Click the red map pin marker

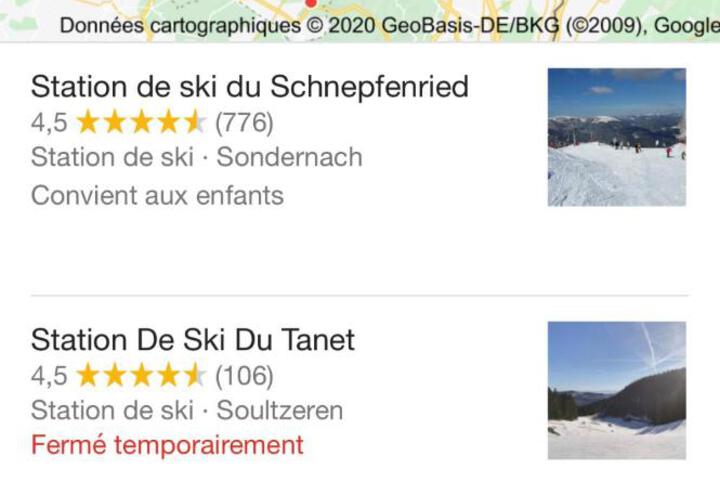pyautogui.click(x=311, y=3)
